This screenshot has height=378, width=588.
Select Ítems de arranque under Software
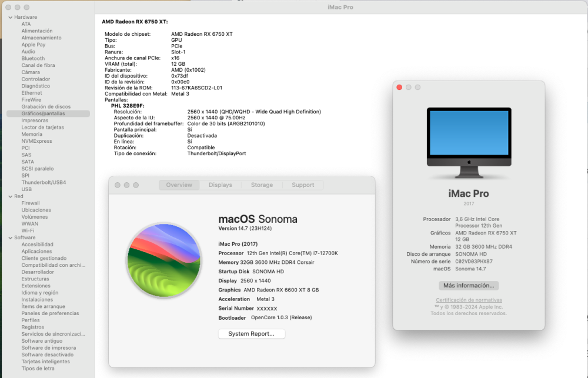(x=43, y=306)
